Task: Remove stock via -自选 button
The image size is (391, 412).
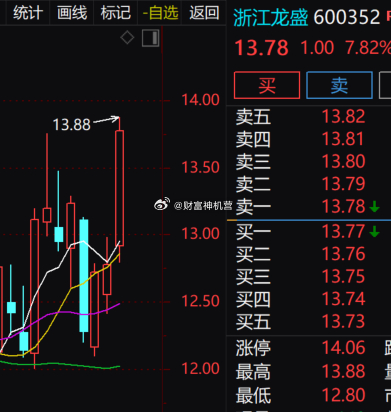Action: 160,13
